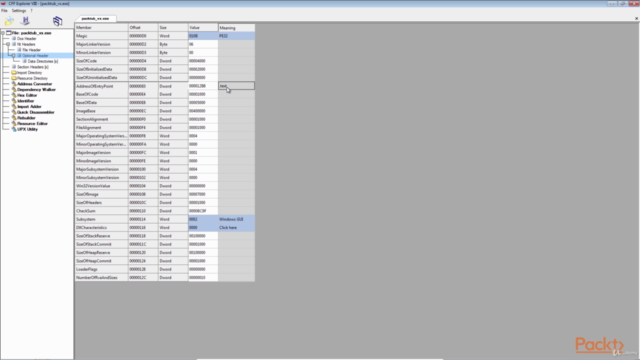Click the Size column header
Image resolution: width=640 pixels, height=360 pixels.
tap(173, 27)
